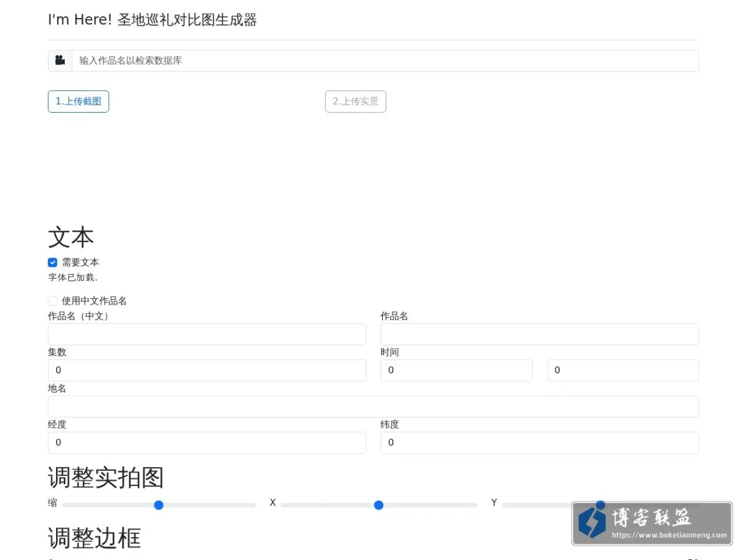This screenshot has width=747, height=560.
Task: Click the 经度 number field
Action: (207, 442)
